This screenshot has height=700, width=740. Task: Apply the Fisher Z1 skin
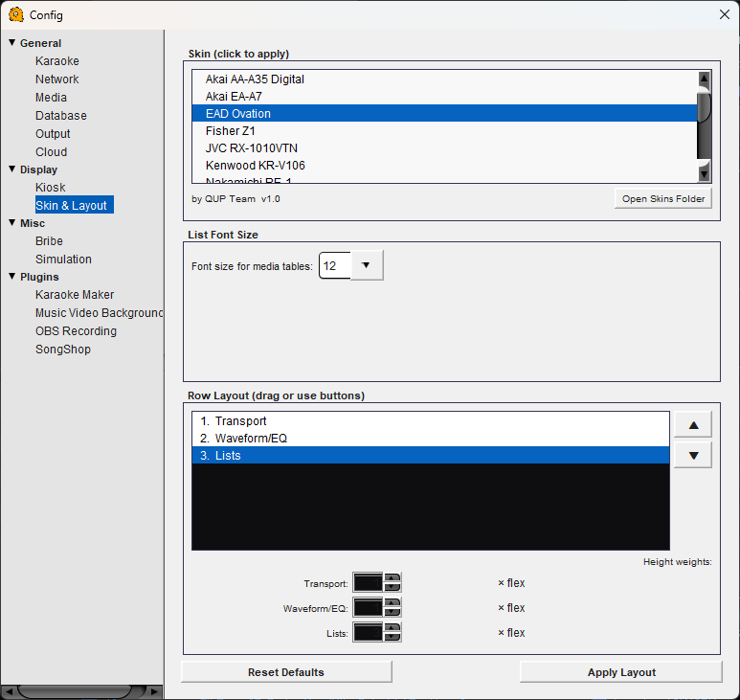[x=444, y=131]
